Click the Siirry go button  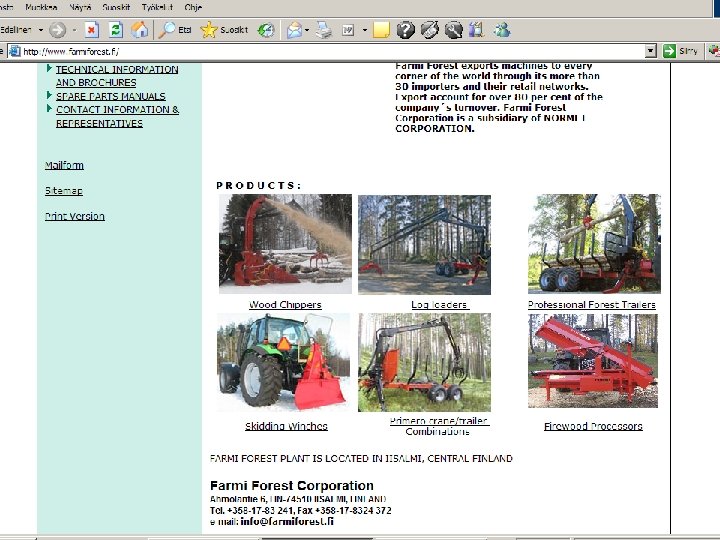(x=681, y=51)
